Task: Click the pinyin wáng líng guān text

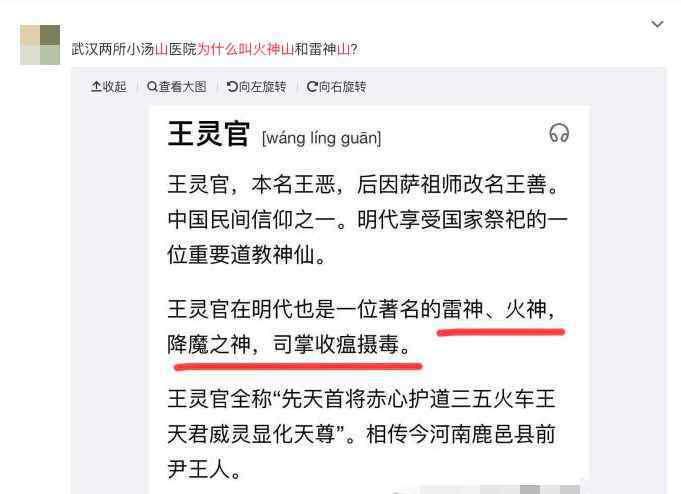Action: [x=322, y=138]
